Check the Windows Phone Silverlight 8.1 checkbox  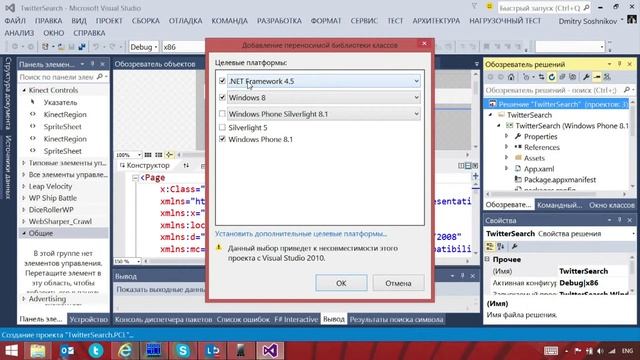(222, 113)
